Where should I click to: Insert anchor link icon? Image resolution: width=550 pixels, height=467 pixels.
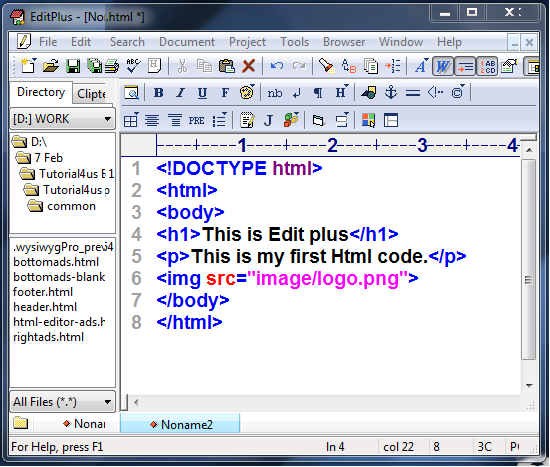click(x=391, y=93)
